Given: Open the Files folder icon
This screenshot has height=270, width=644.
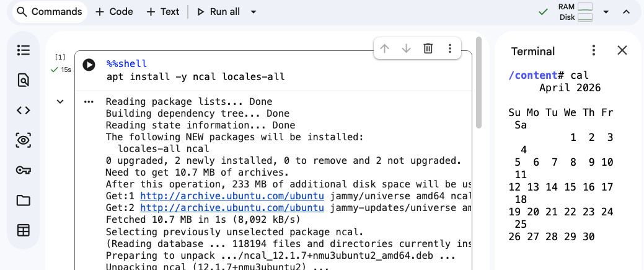Looking at the screenshot, I should coord(24,200).
